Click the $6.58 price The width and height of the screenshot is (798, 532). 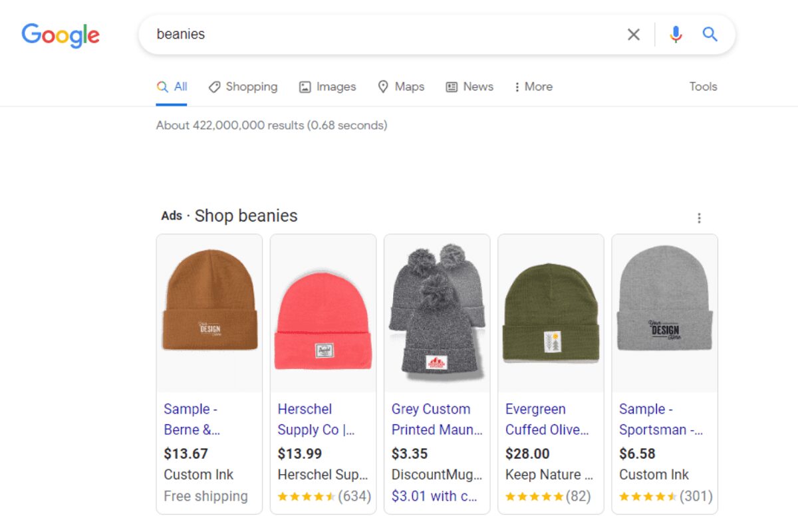637,454
